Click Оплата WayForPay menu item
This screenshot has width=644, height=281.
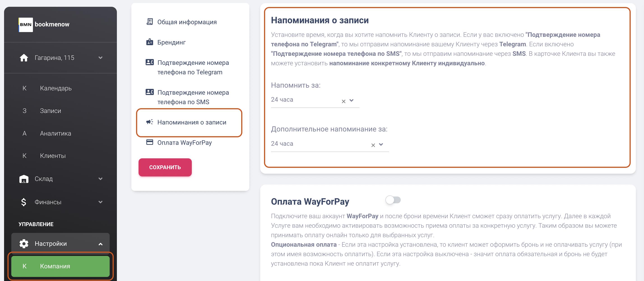pos(185,142)
